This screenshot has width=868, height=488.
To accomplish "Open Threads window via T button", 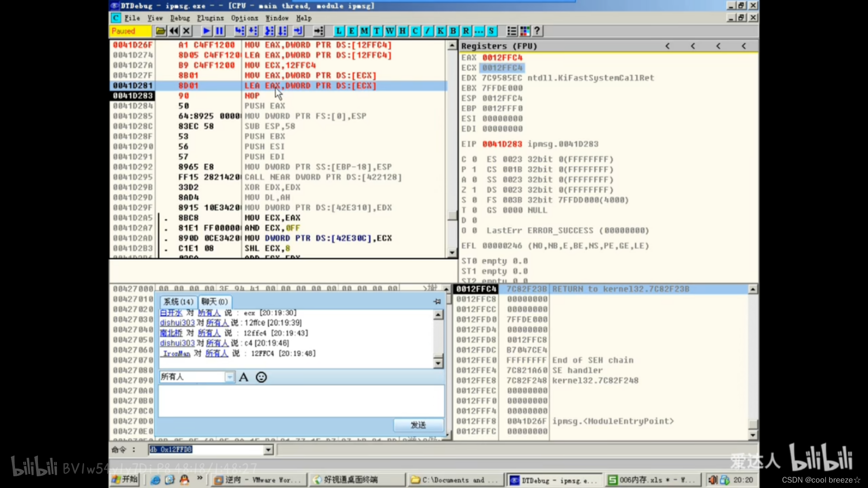I will [x=377, y=31].
